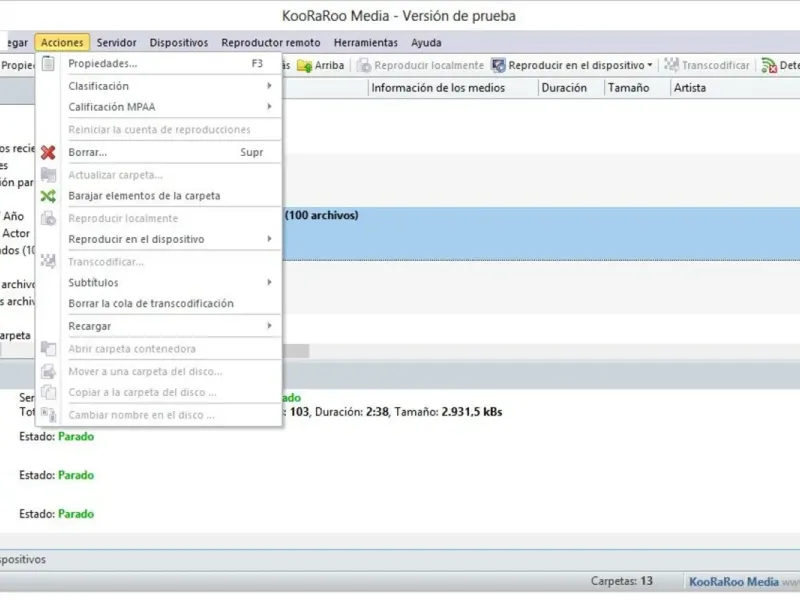The height and width of the screenshot is (600, 800).
Task: Open the Acciones menu
Action: [62, 42]
